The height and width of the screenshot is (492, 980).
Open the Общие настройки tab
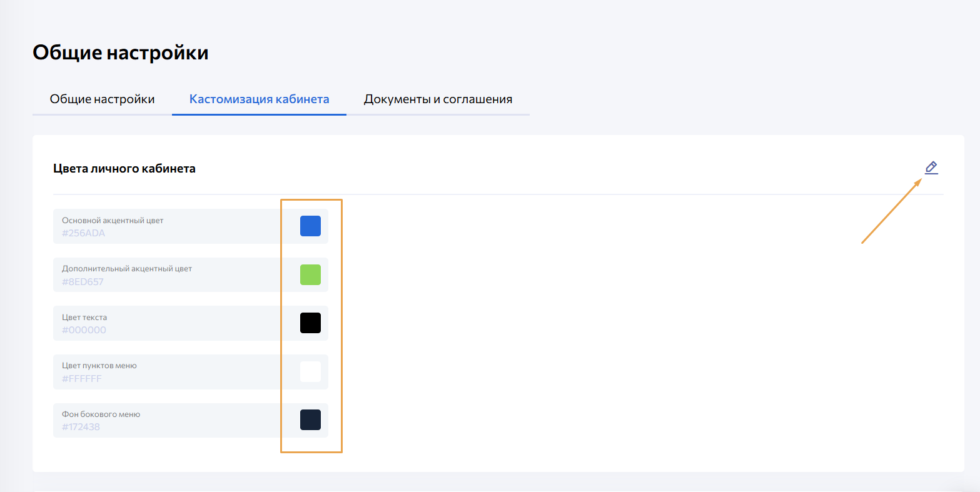click(102, 99)
